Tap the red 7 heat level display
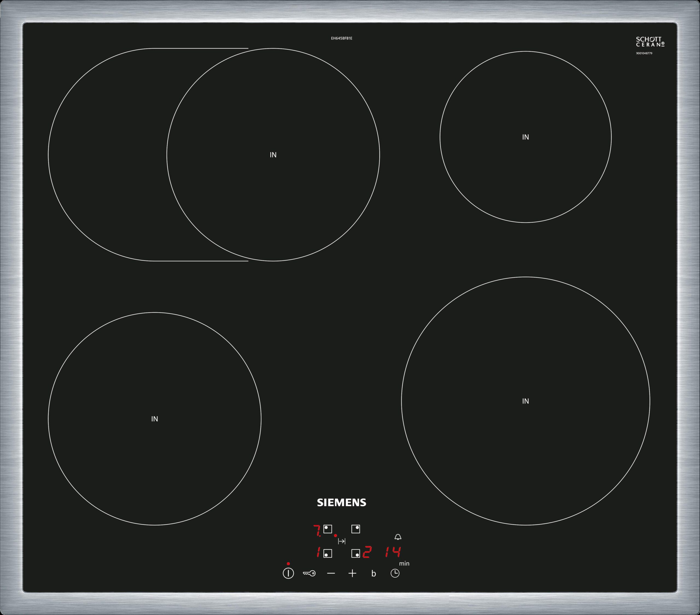700x615 pixels. pyautogui.click(x=317, y=531)
